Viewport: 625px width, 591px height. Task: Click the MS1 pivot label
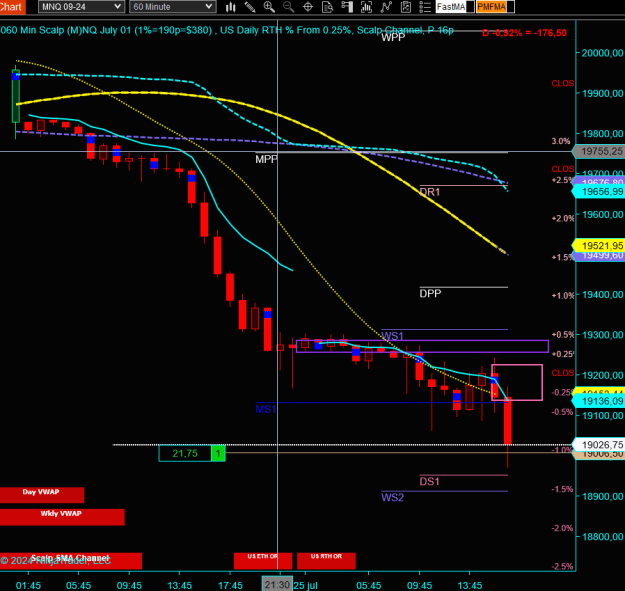point(266,409)
